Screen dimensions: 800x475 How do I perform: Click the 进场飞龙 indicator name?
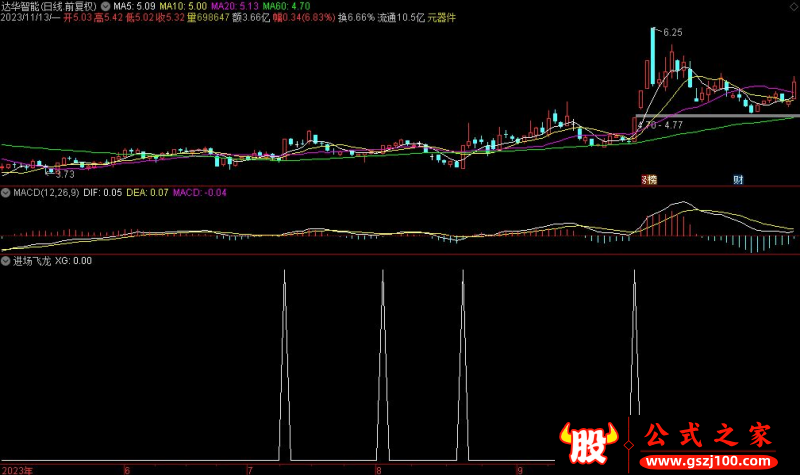click(32, 261)
